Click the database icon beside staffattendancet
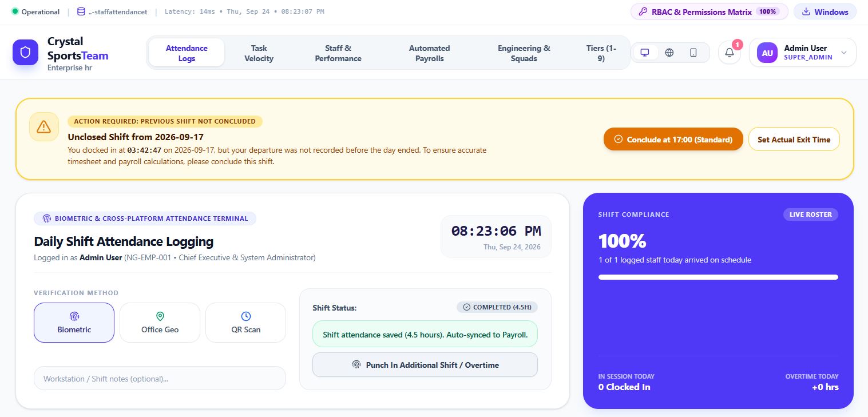Screen dimensions: 868x417 pyautogui.click(x=81, y=11)
